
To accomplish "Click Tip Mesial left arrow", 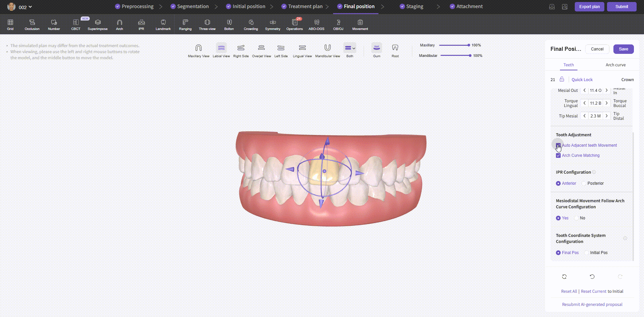I will [x=585, y=116].
